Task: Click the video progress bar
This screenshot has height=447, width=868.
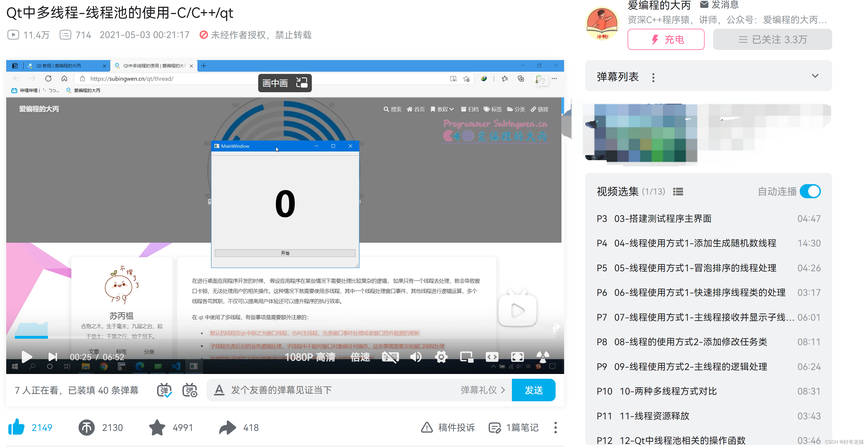Action: [x=285, y=337]
